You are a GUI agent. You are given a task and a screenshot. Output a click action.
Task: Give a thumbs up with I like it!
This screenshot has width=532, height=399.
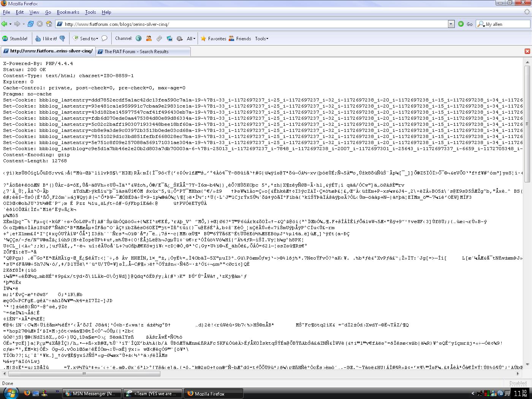[x=46, y=38]
